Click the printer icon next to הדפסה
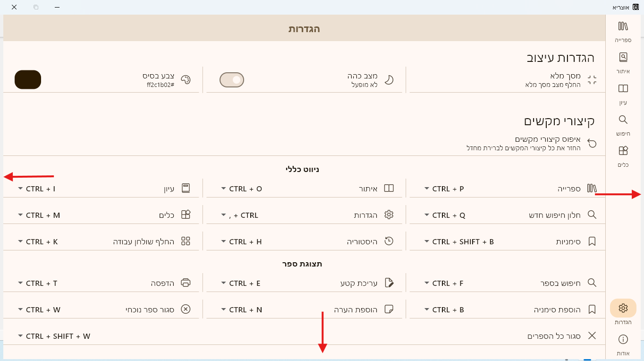 pyautogui.click(x=186, y=283)
